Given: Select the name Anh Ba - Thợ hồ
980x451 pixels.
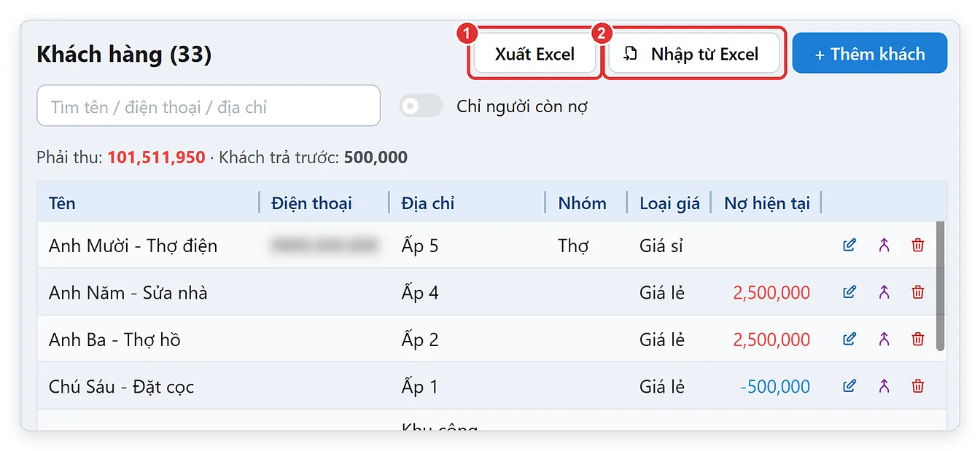Looking at the screenshot, I should point(114,339).
